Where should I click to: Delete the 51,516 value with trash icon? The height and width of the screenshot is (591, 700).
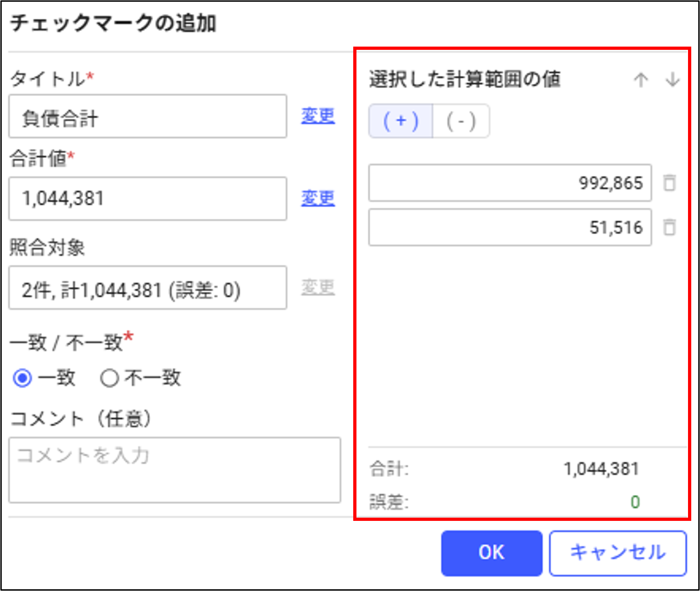click(669, 227)
